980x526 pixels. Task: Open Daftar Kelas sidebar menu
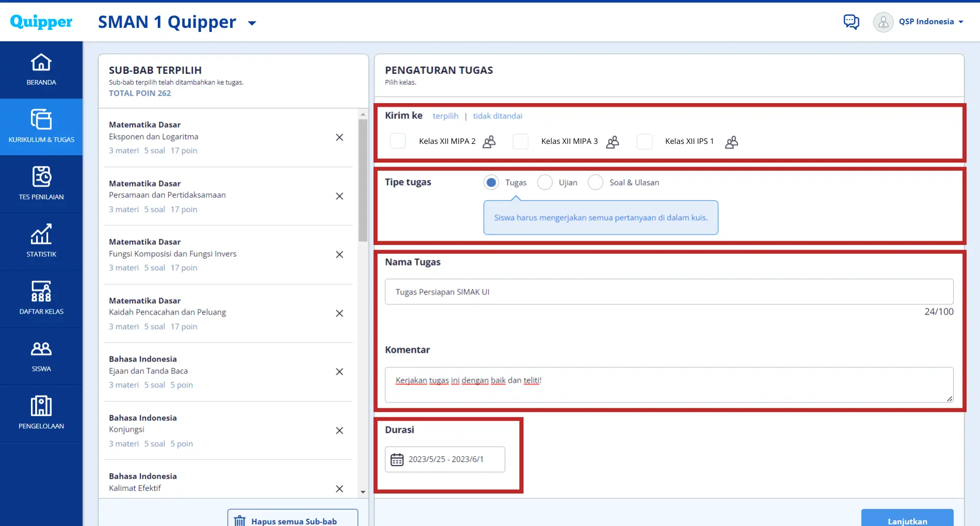[41, 298]
